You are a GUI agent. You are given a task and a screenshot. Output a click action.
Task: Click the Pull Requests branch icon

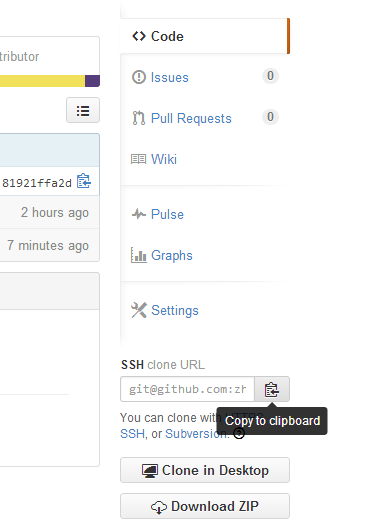(139, 118)
